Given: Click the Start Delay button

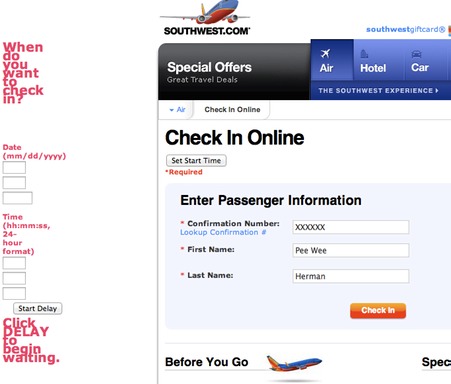Looking at the screenshot, I should pos(38,308).
